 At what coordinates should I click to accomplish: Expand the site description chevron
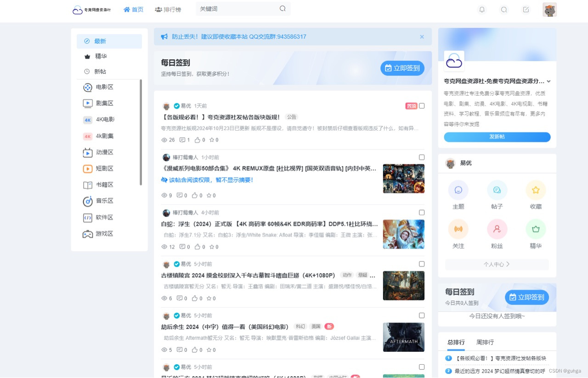tap(548, 81)
